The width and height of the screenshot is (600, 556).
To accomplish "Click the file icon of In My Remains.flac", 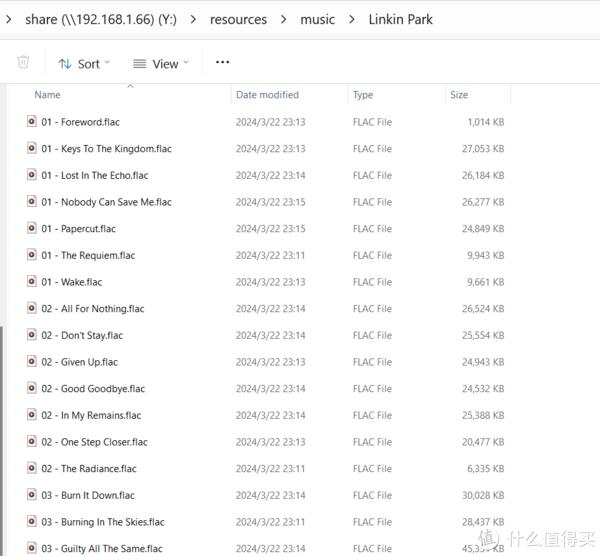I will point(32,415).
